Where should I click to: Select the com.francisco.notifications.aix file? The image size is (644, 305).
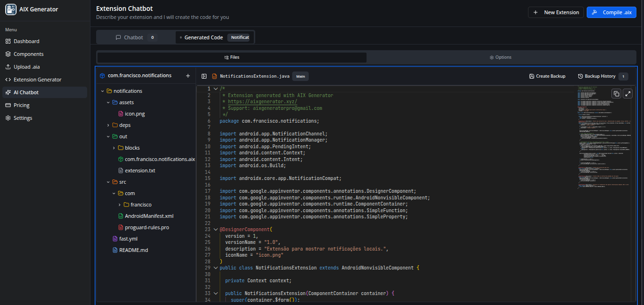click(160, 159)
